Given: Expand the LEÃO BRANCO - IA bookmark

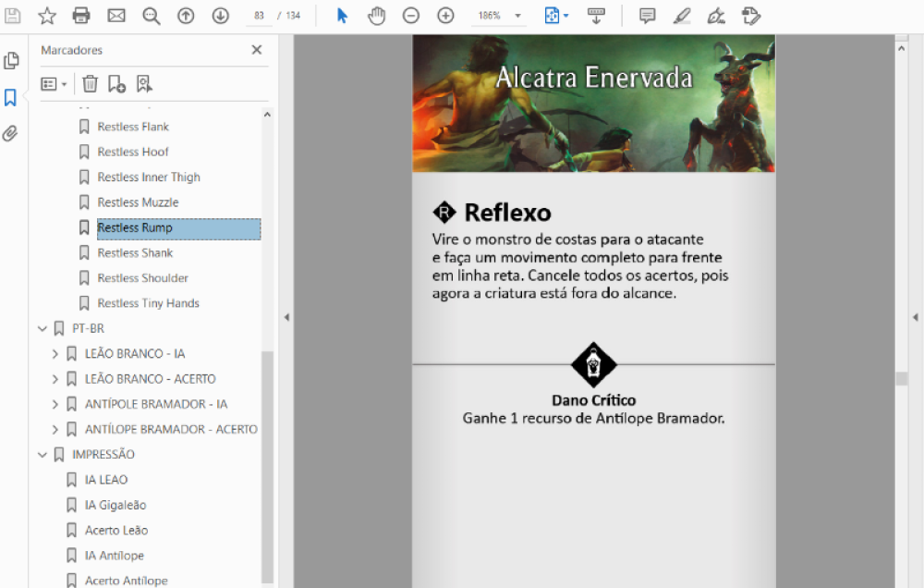Looking at the screenshot, I should coord(55,353).
